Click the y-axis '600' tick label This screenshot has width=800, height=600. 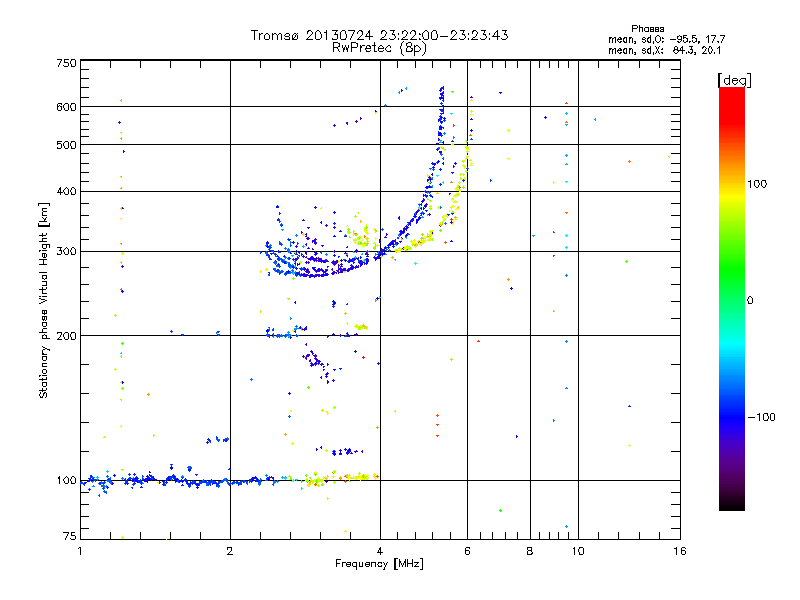(66, 107)
